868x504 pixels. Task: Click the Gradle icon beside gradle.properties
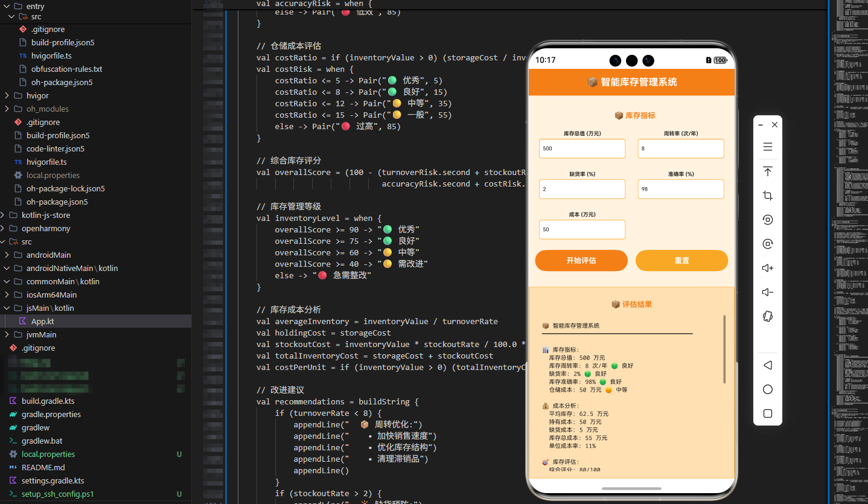click(13, 414)
